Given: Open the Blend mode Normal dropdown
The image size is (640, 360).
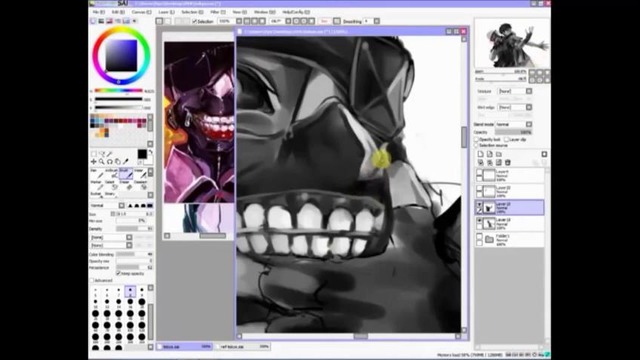Looking at the screenshot, I should pyautogui.click(x=529, y=124).
